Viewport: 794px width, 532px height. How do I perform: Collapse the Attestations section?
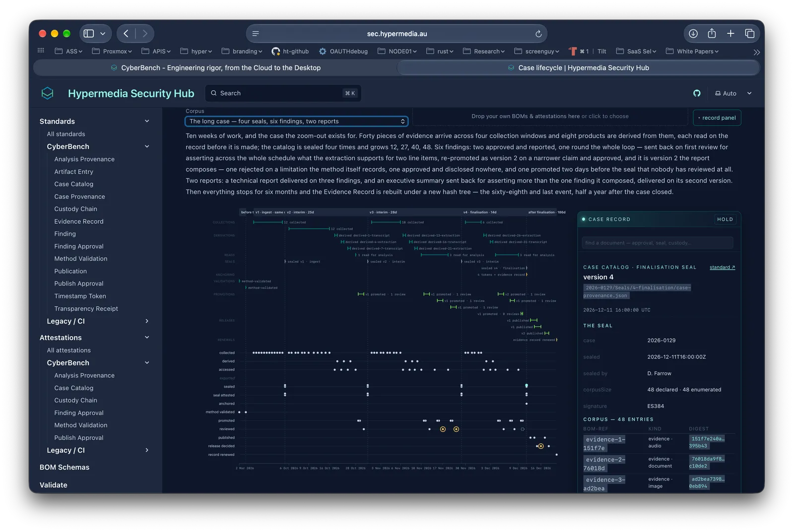click(147, 337)
